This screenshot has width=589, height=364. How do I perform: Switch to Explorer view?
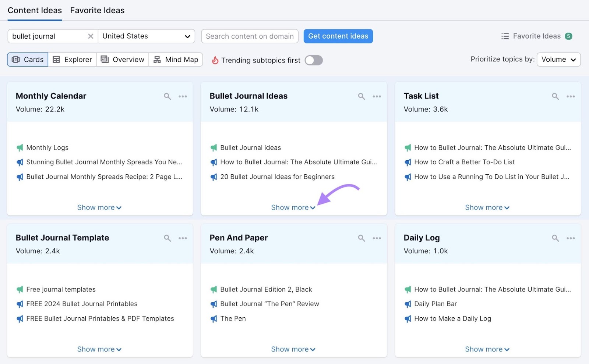tap(72, 60)
